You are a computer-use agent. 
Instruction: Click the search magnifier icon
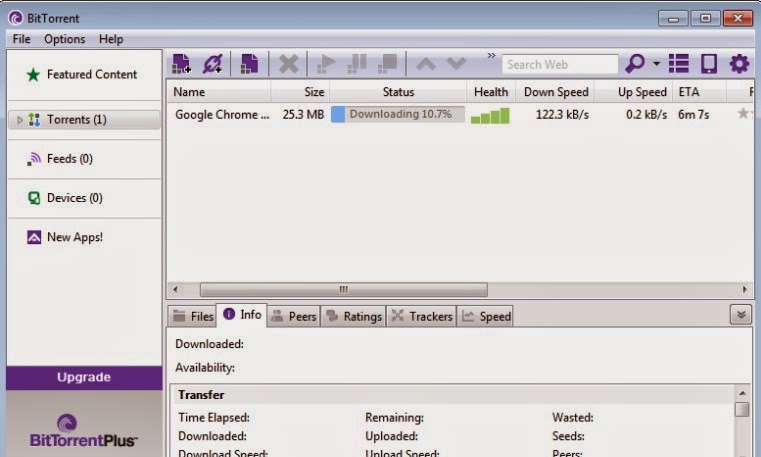pyautogui.click(x=634, y=64)
